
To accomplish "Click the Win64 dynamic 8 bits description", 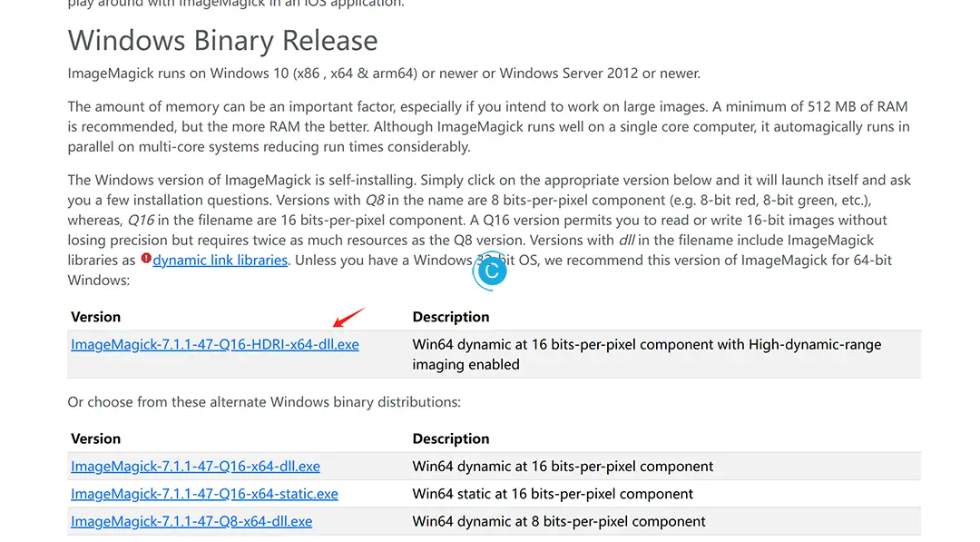I will tap(559, 521).
